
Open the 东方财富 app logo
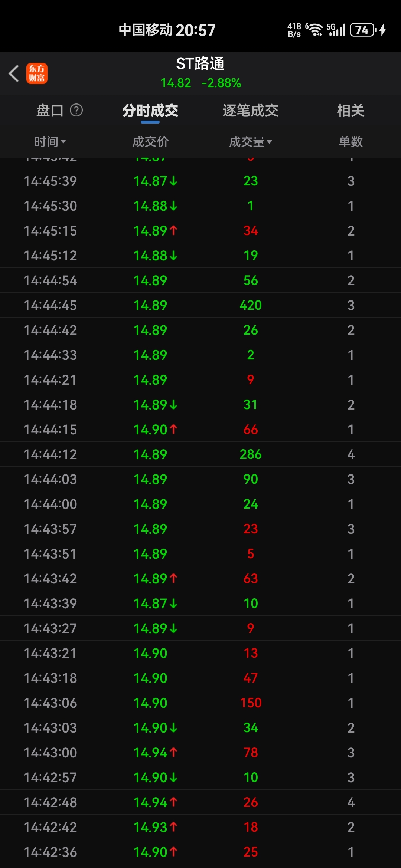coord(37,73)
